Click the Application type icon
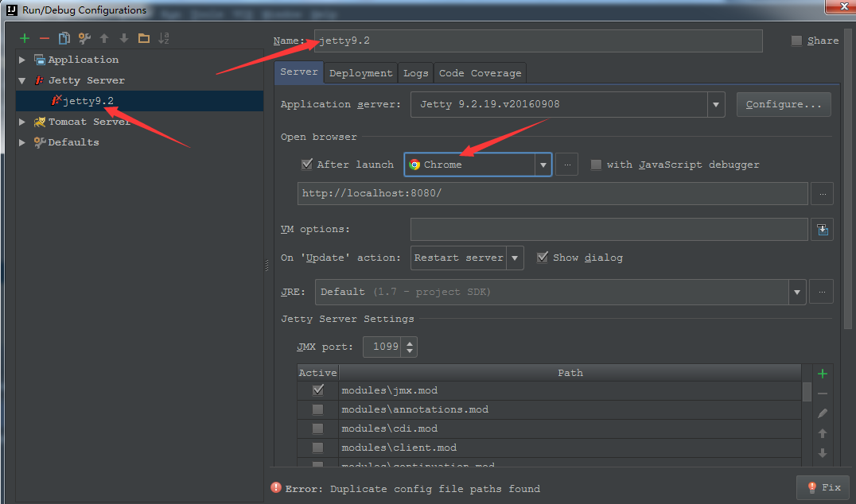The width and height of the screenshot is (856, 504). pos(39,60)
